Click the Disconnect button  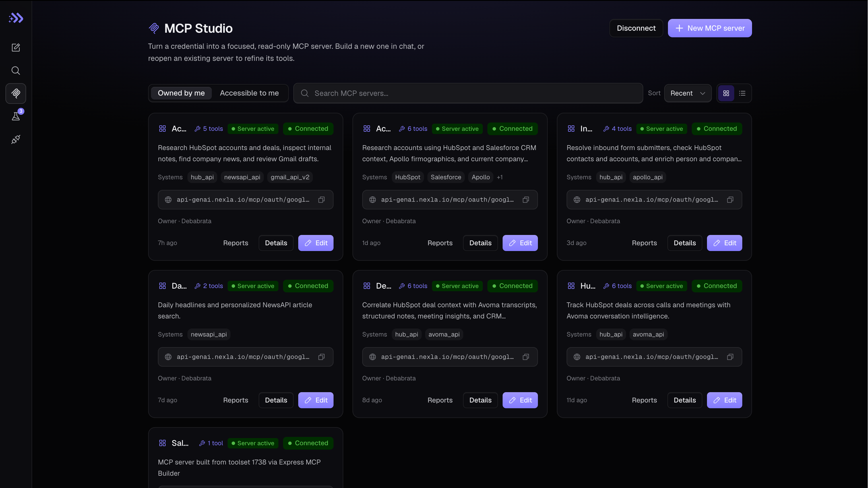tap(636, 28)
